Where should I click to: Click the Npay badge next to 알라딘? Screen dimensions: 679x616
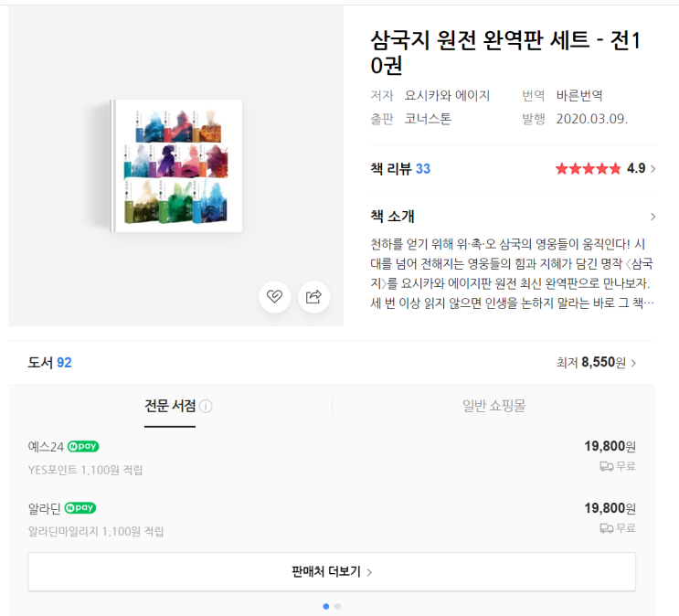pos(80,507)
